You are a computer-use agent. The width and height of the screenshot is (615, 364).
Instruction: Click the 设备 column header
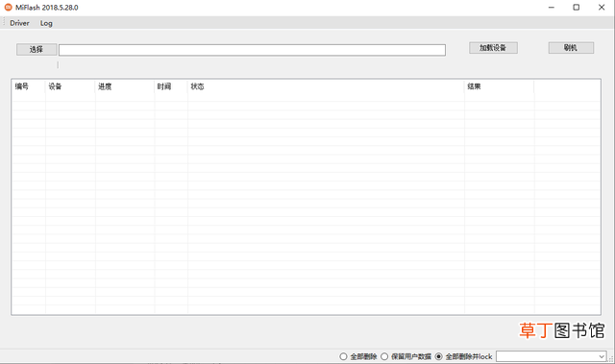coord(70,86)
